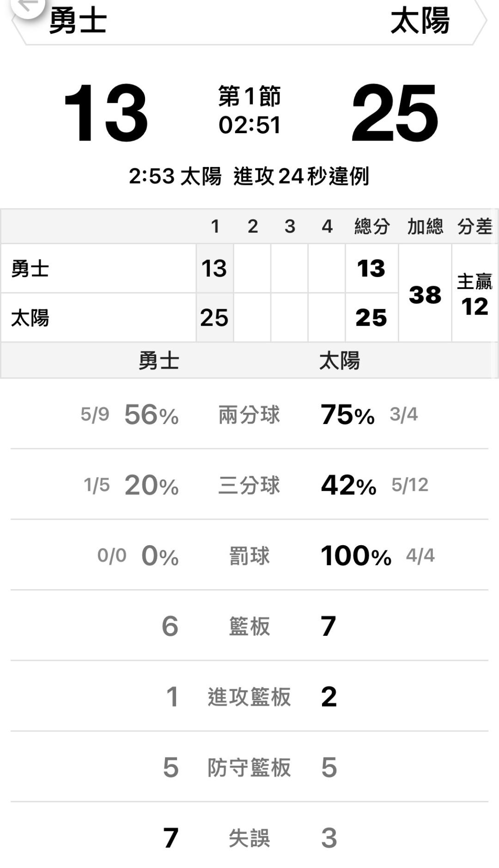
Task: Tap the large 勇士 score 13
Action: [106, 113]
